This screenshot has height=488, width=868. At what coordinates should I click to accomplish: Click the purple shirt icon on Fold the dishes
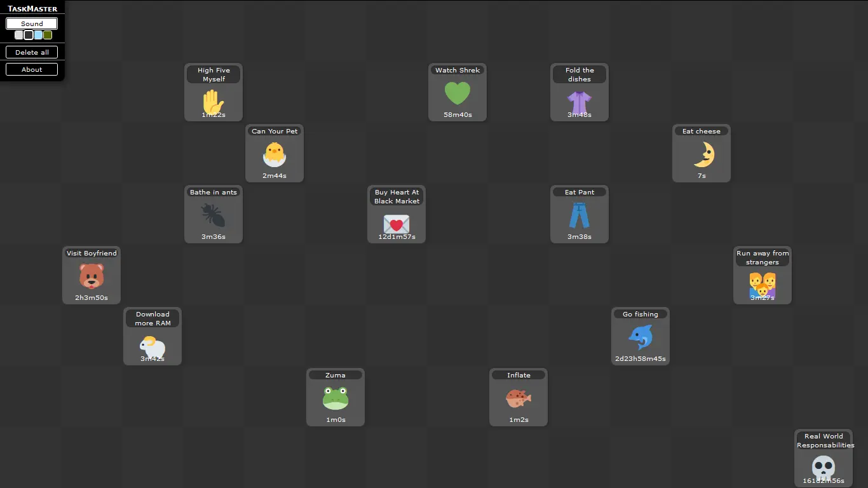pyautogui.click(x=580, y=102)
